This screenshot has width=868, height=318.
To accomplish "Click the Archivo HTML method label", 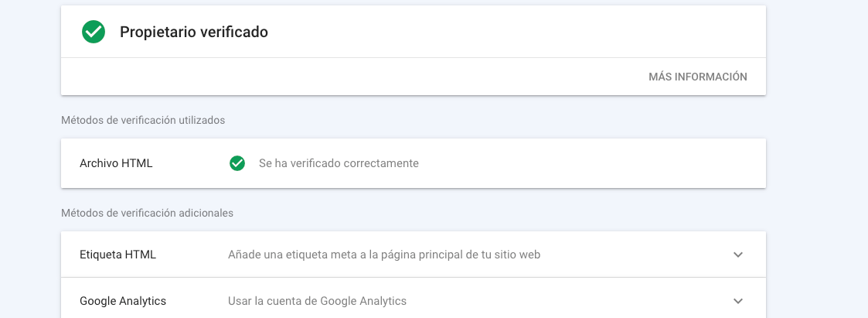I will (x=116, y=163).
